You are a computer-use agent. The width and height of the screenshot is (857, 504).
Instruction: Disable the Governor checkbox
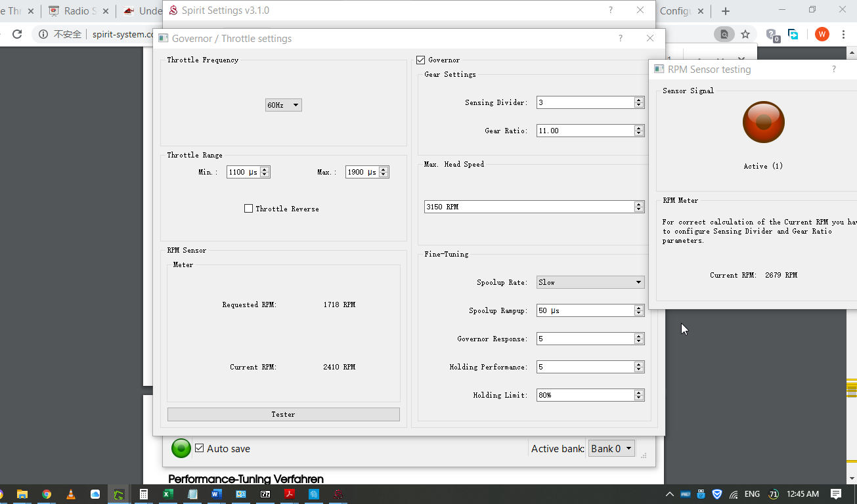point(421,60)
